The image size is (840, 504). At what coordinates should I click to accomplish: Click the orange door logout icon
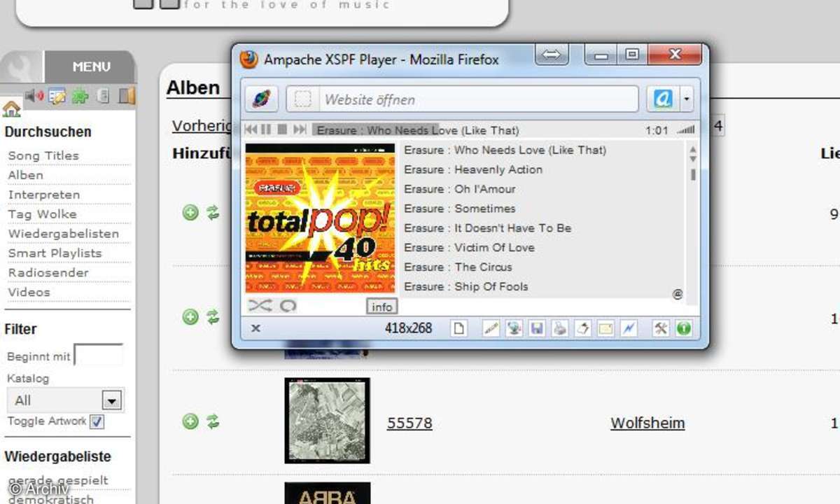point(126,96)
